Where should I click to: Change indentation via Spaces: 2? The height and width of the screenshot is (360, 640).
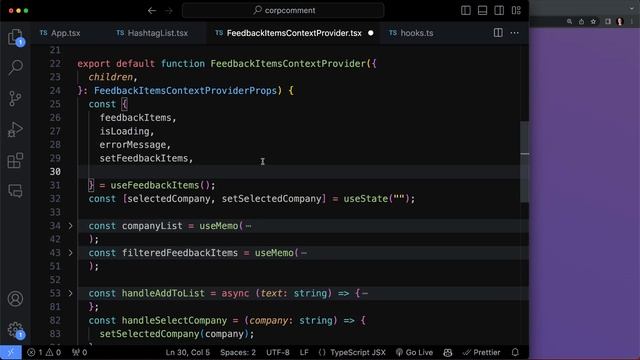tap(238, 352)
